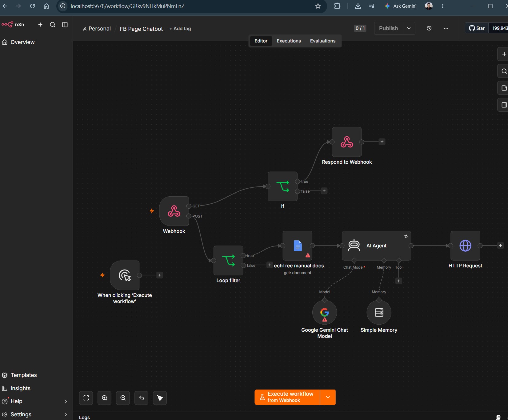Reset canvas zoom level
The width and height of the screenshot is (508, 420).
(142, 398)
